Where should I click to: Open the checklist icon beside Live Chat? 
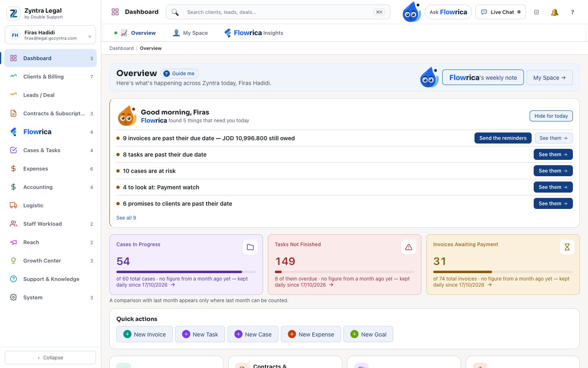pos(537,12)
